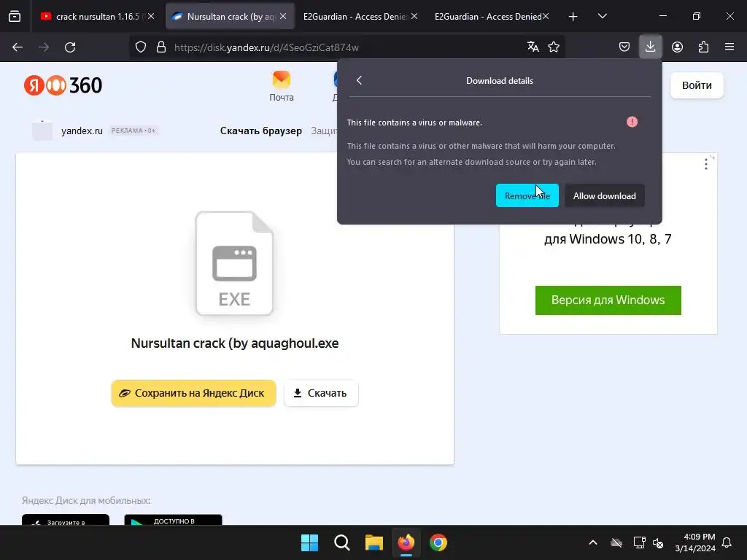Open the Firefox application menu
The image size is (747, 560).
(x=729, y=47)
